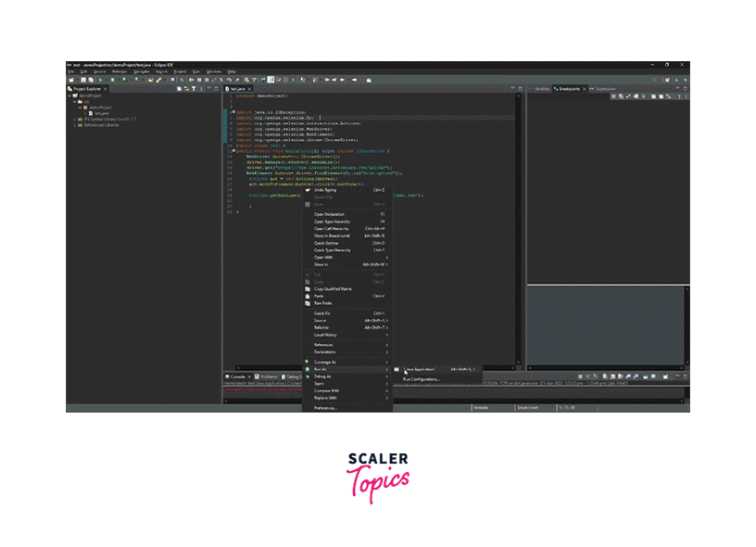The image size is (756, 547).
Task: Click the search magnifier icon in the toolbar
Action: coord(655,80)
